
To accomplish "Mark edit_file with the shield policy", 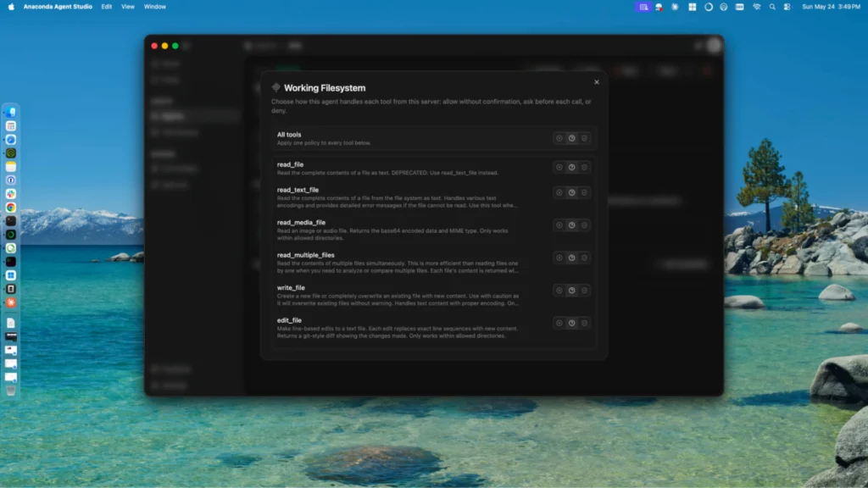I will coord(584,323).
